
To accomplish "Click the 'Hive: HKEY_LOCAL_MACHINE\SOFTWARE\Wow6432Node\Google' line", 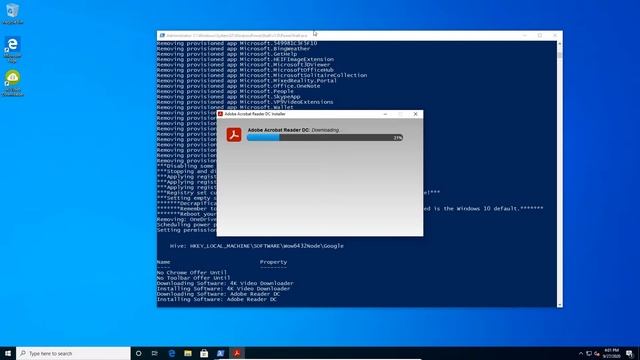I will [257, 246].
